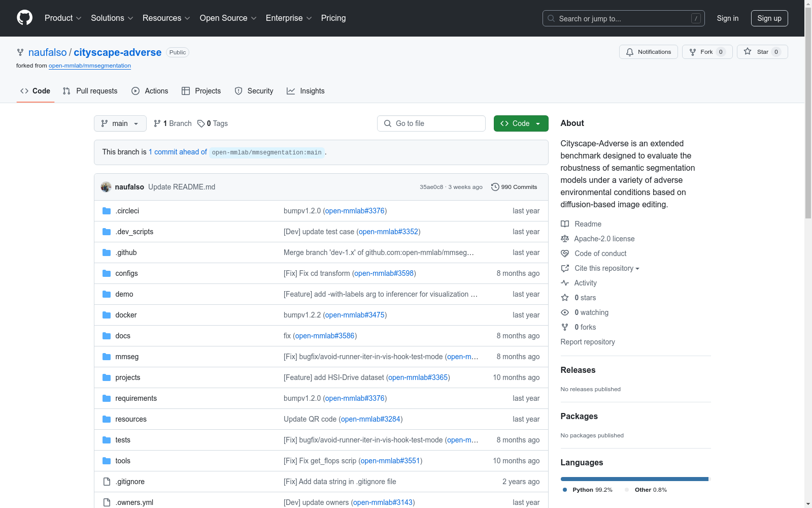
Task: Expand Cite this repository dropdown
Action: pyautogui.click(x=607, y=268)
